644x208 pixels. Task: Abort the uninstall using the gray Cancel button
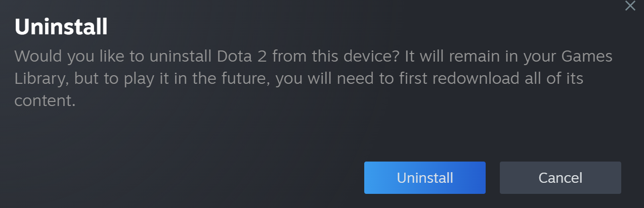pos(560,178)
